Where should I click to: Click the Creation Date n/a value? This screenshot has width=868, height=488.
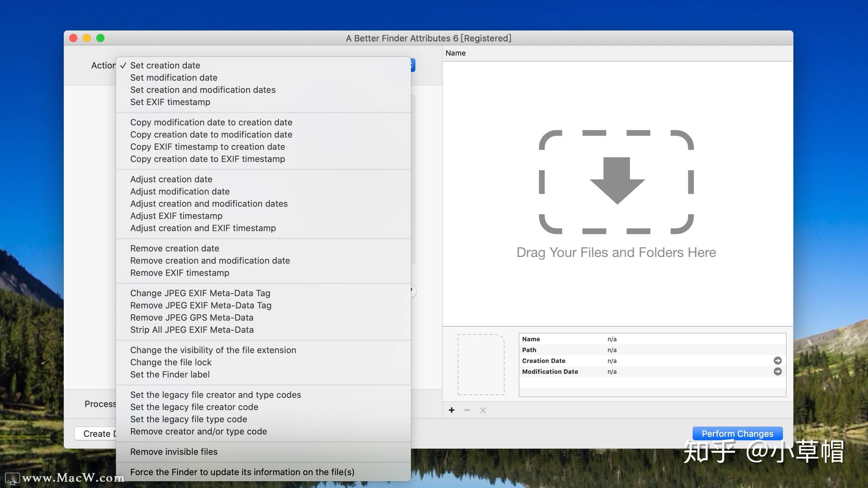612,361
